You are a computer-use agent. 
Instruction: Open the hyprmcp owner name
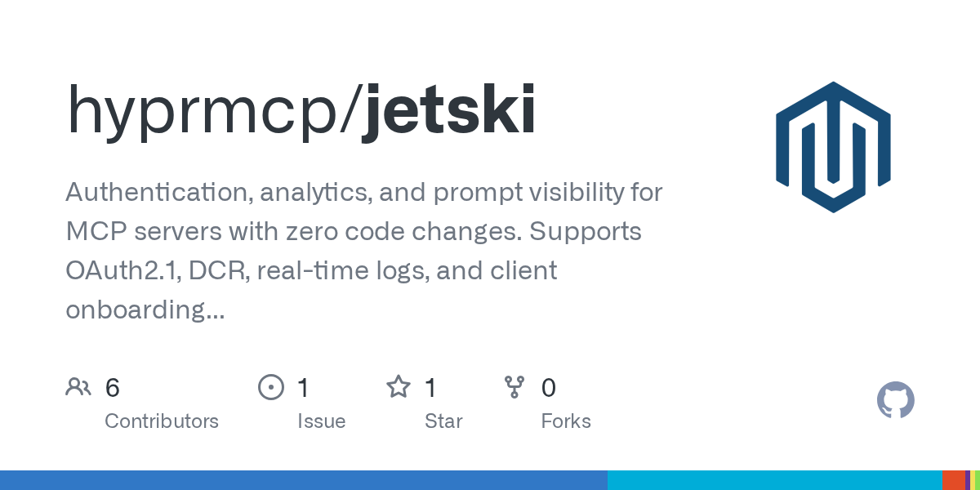pos(207,110)
